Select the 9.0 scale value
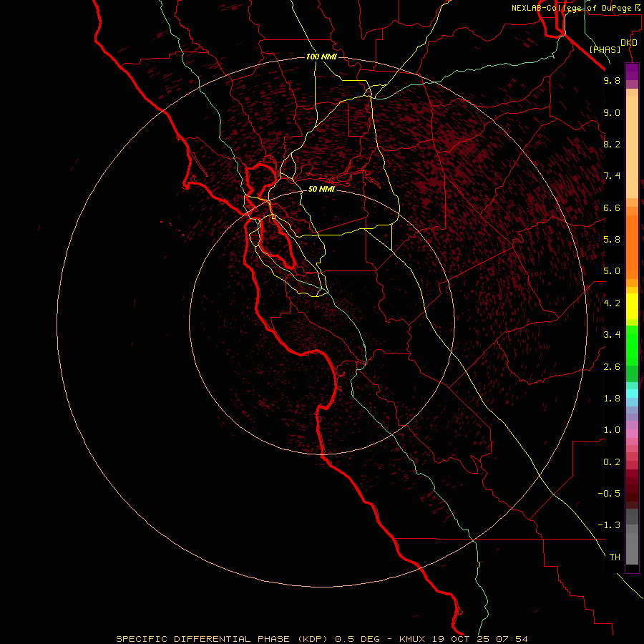This screenshot has height=644, width=644. tap(612, 112)
